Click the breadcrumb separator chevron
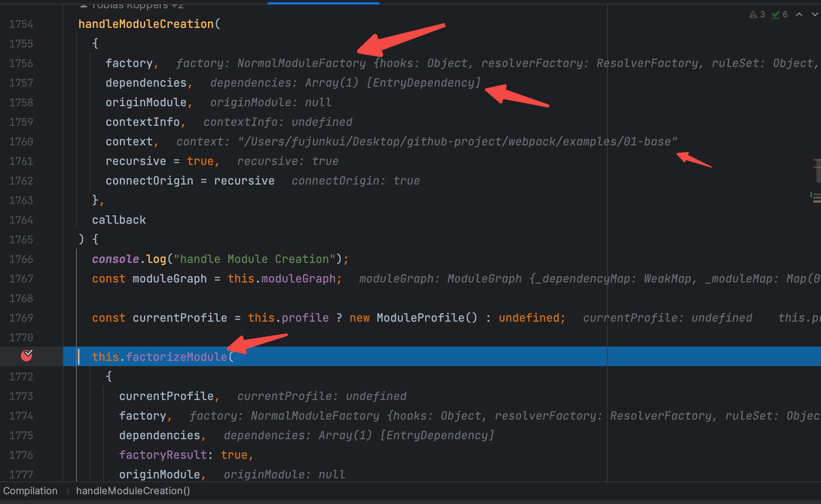The width and height of the screenshot is (821, 504). (68, 491)
